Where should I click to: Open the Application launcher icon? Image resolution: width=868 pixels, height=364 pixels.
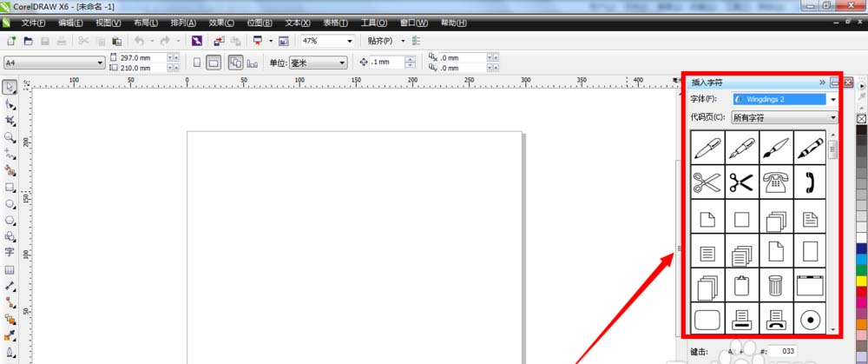click(x=258, y=41)
